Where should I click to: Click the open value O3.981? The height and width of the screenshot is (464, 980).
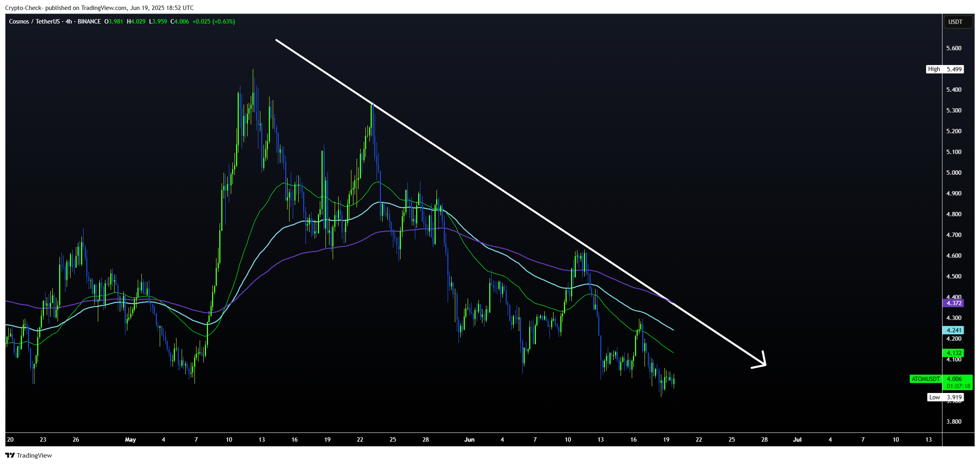(x=114, y=22)
